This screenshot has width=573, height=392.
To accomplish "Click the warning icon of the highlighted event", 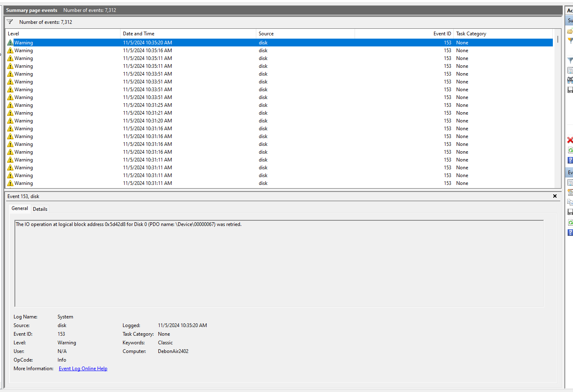I will pos(10,43).
